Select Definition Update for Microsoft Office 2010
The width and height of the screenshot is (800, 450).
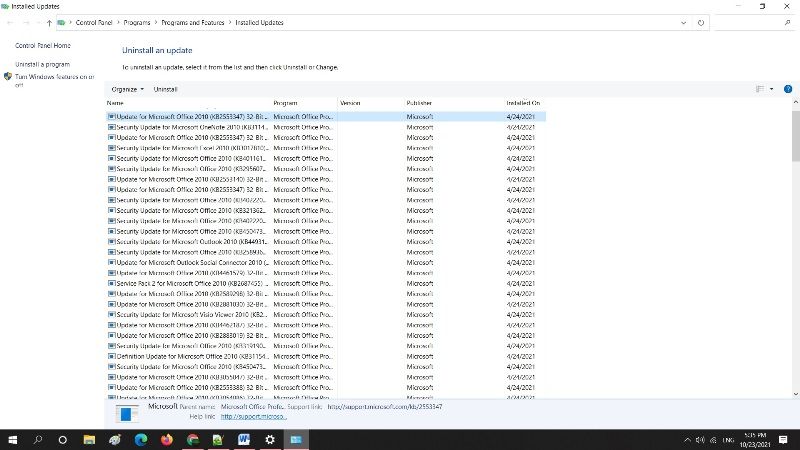[326, 357]
